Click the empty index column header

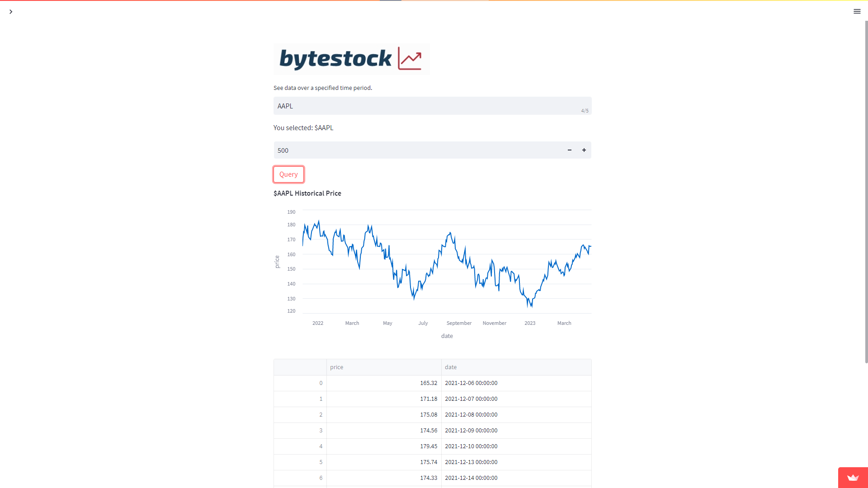(300, 367)
